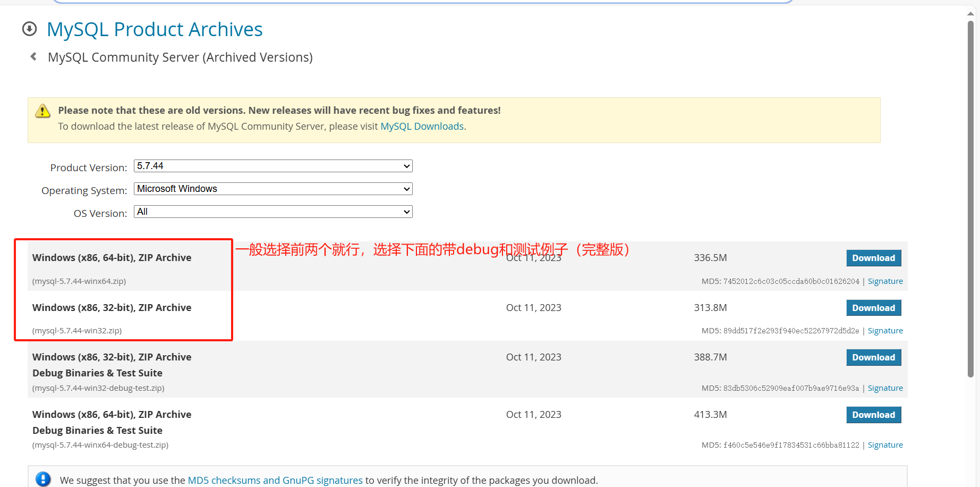Screen dimensions: 980x487
Task: Click the scrollbar up arrow
Action: tap(970, 14)
